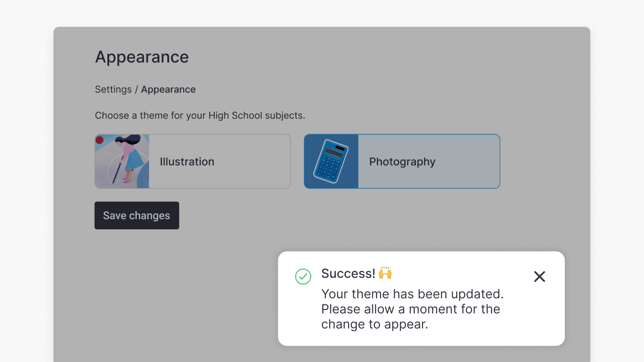Screen dimensions: 644x362
Task: Click the green success checkmark icon
Action: tap(303, 277)
